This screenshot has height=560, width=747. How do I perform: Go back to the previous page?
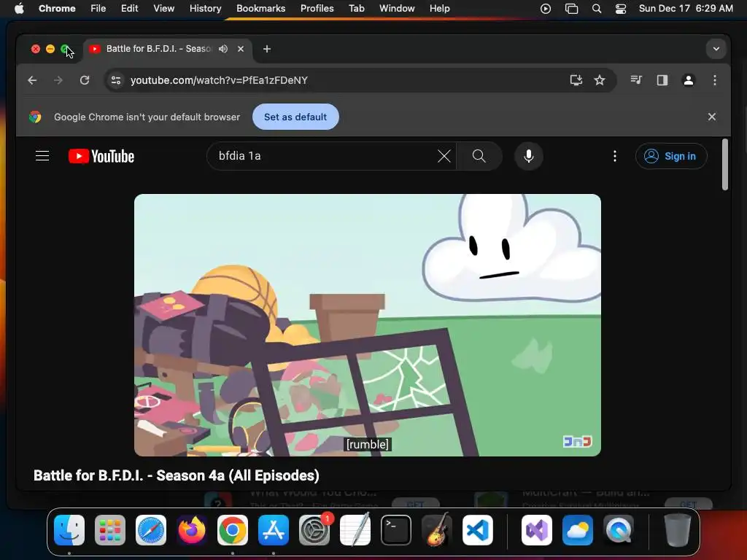pos(32,80)
